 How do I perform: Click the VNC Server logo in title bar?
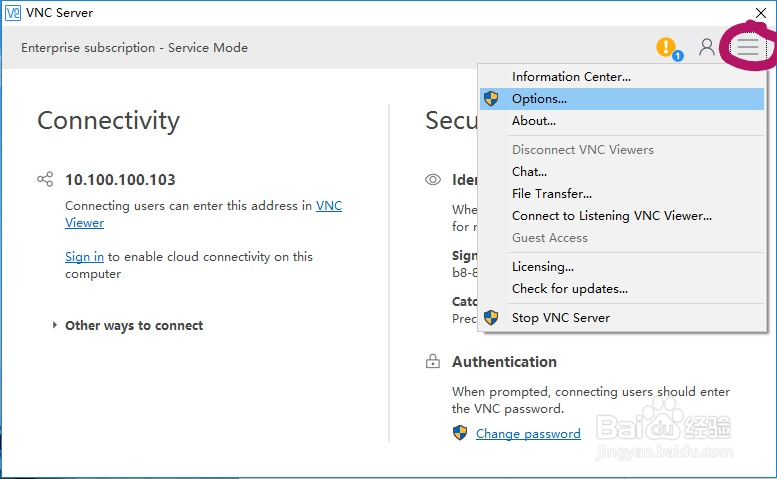12,13
